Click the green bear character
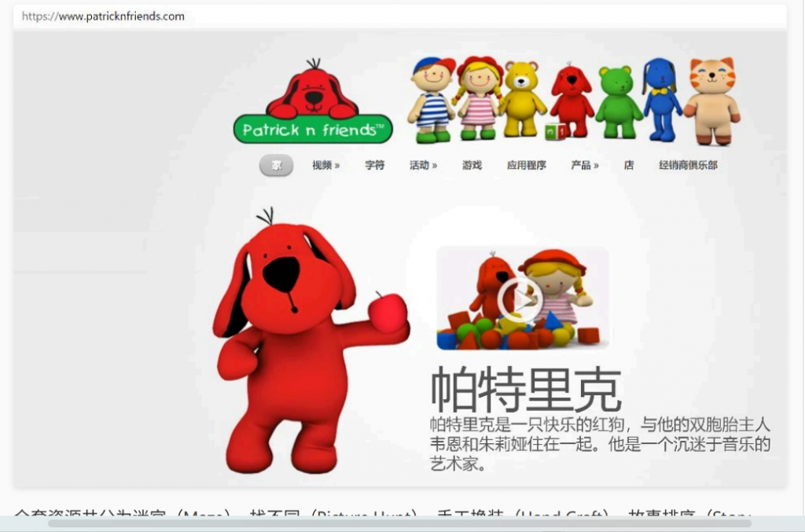 tap(619, 102)
